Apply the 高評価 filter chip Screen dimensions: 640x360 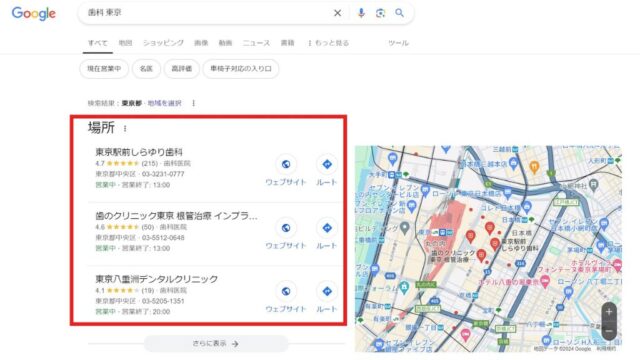182,69
